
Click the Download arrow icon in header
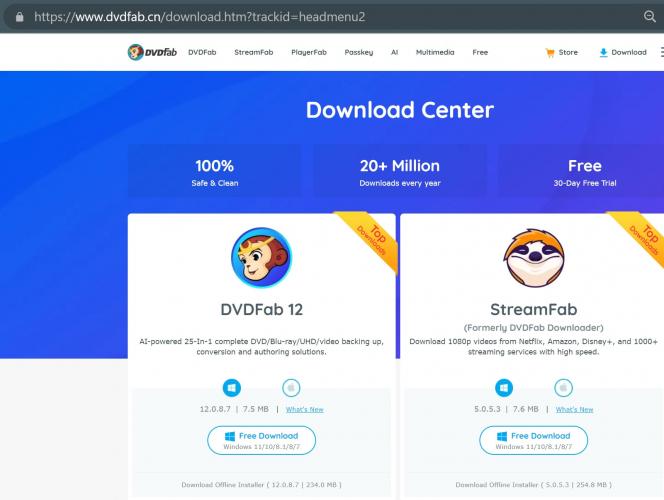click(603, 52)
